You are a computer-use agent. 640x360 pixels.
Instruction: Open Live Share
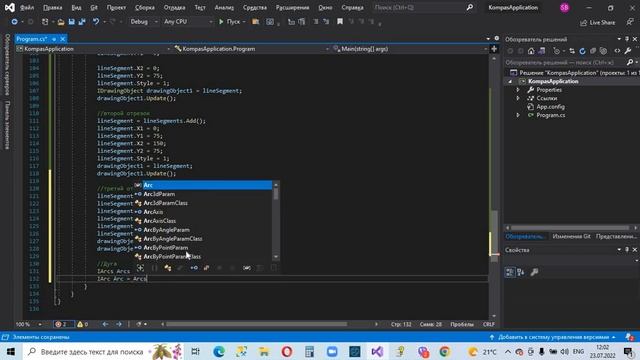pos(598,22)
